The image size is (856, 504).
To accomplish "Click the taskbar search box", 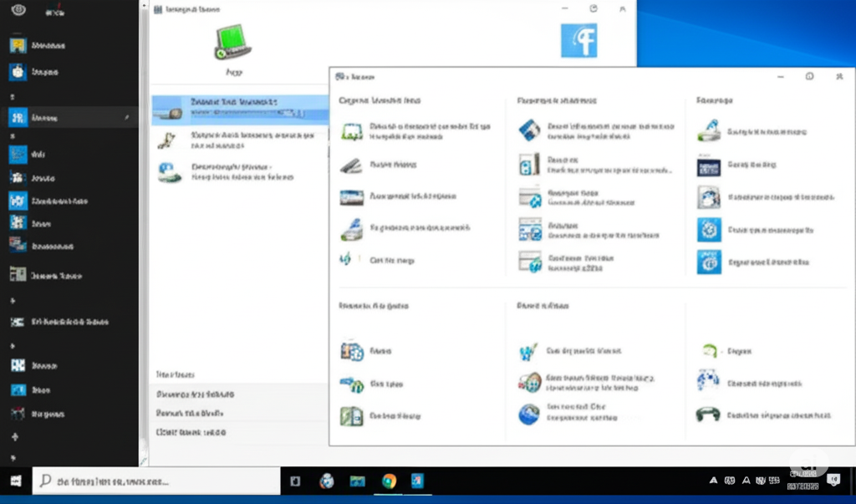I will tap(156, 481).
